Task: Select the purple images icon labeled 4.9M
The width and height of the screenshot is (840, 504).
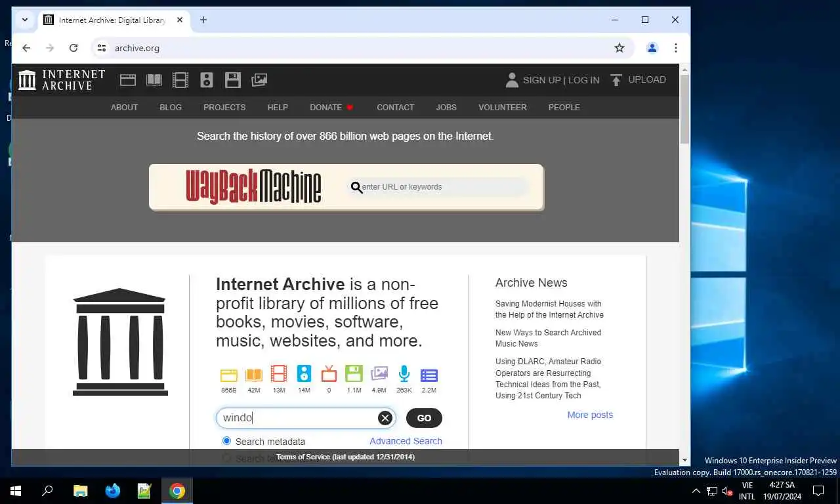Action: pyautogui.click(x=379, y=374)
